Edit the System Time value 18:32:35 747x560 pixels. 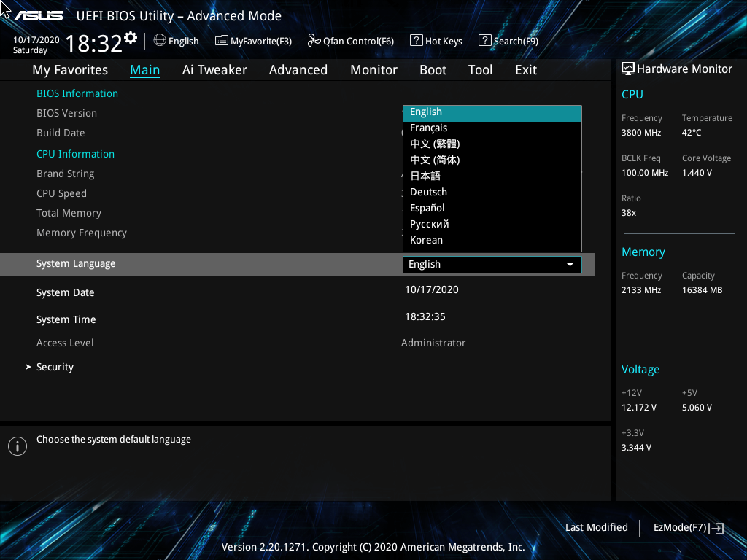[425, 317]
